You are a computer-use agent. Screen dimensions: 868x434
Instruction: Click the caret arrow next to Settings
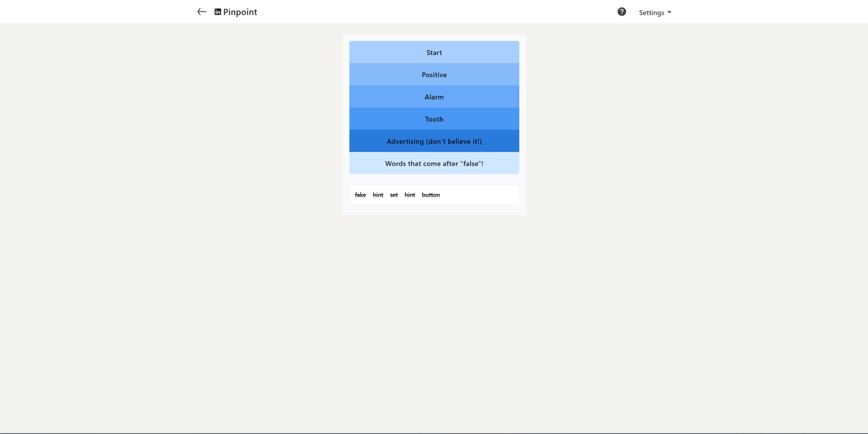click(669, 12)
